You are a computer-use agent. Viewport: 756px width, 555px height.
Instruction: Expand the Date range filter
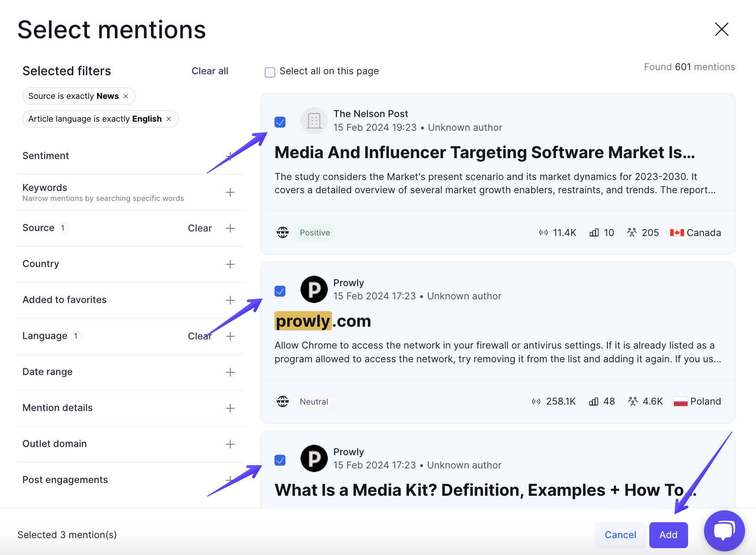point(230,372)
